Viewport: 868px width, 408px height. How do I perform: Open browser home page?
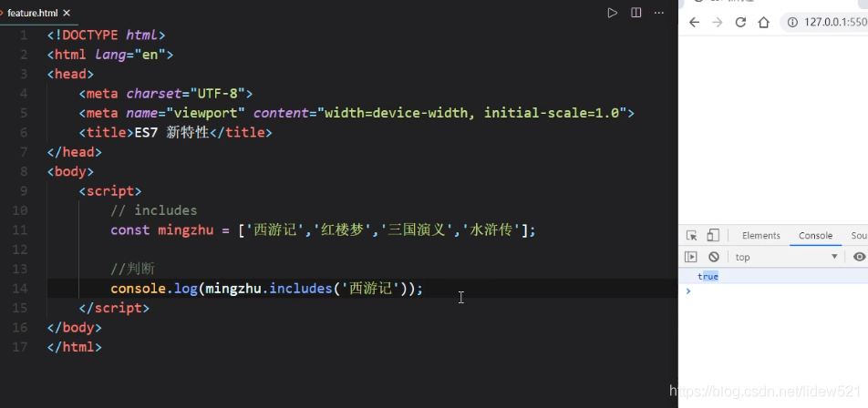pos(764,22)
